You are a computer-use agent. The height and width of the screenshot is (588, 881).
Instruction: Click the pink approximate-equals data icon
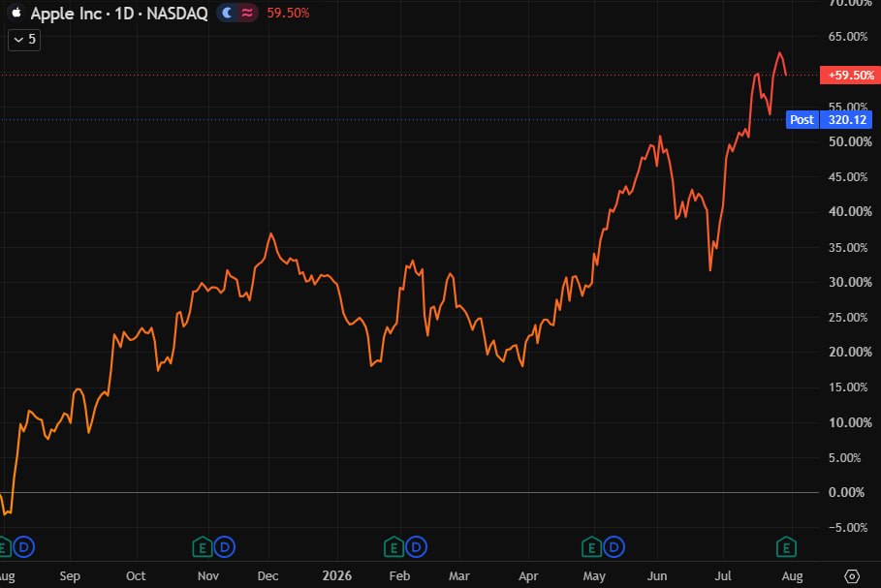246,13
